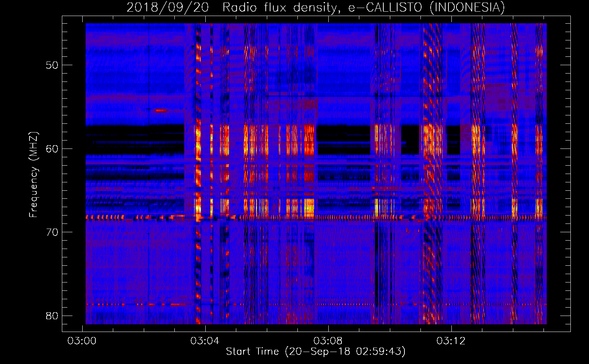The width and height of the screenshot is (589, 364).
Task: Click the 03:08 time tick label
Action: (328, 341)
